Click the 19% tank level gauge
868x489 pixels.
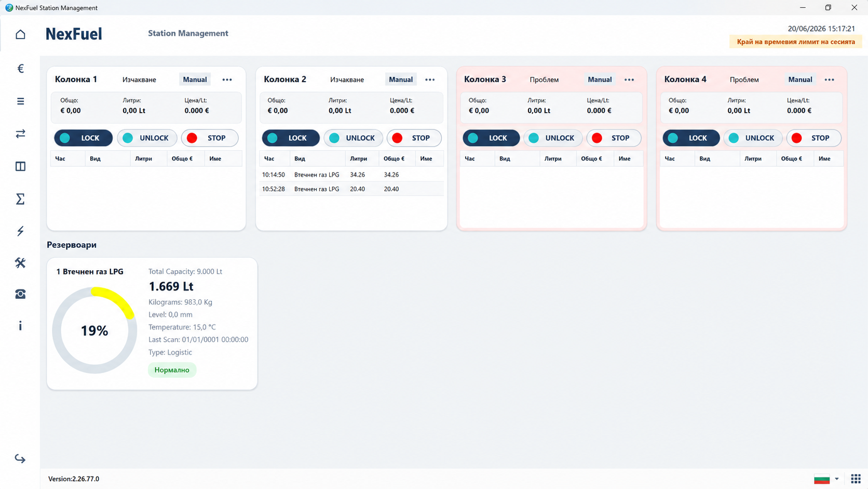click(94, 331)
